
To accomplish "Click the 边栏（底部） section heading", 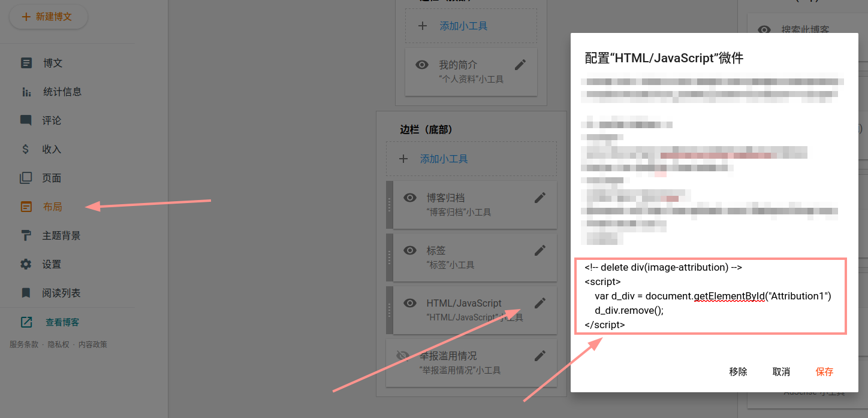I will (426, 129).
